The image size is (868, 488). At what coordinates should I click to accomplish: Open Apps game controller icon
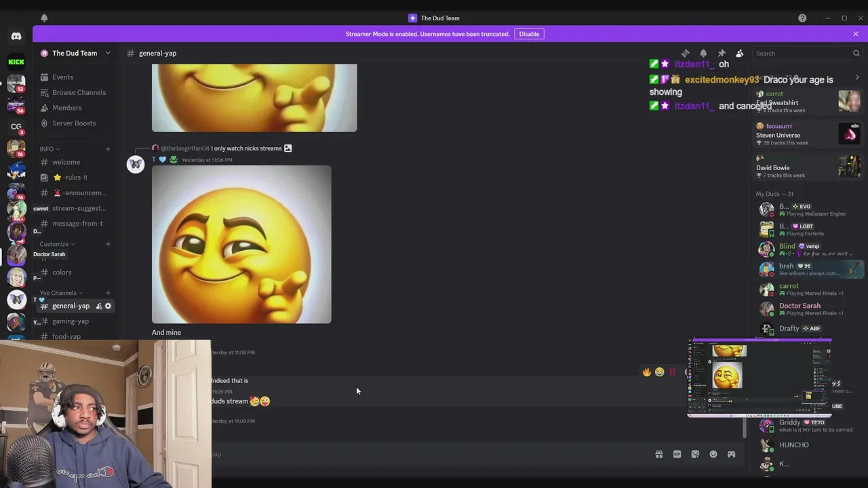tap(731, 454)
